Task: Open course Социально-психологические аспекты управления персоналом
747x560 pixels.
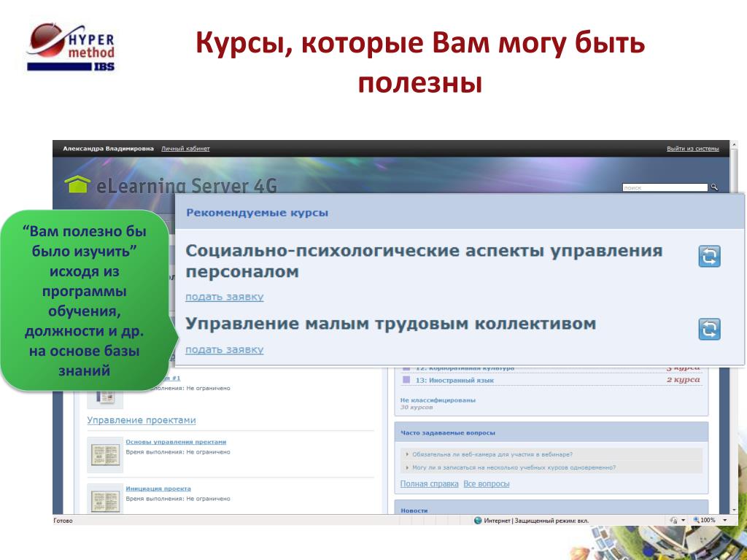Action: (424, 261)
